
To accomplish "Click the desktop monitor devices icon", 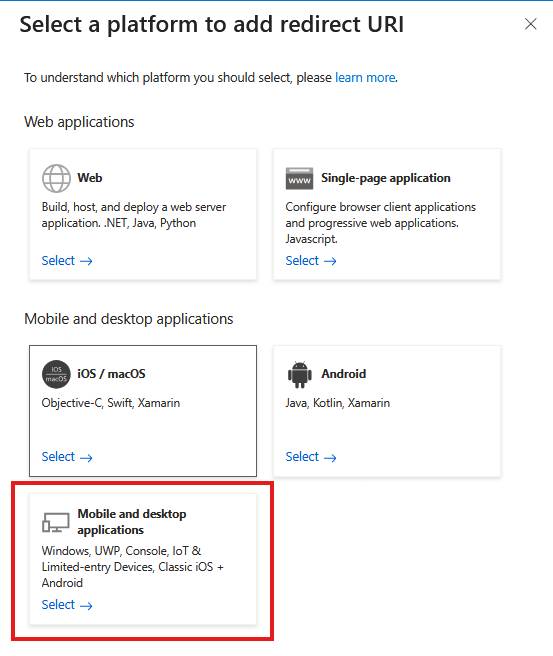I will (x=56, y=523).
